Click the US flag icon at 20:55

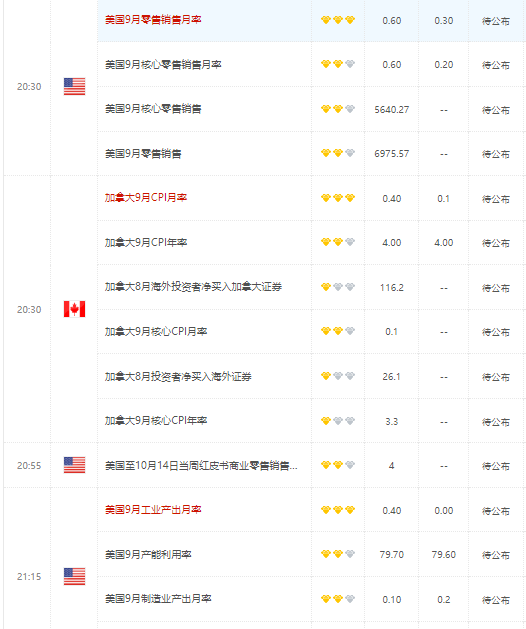(x=74, y=465)
